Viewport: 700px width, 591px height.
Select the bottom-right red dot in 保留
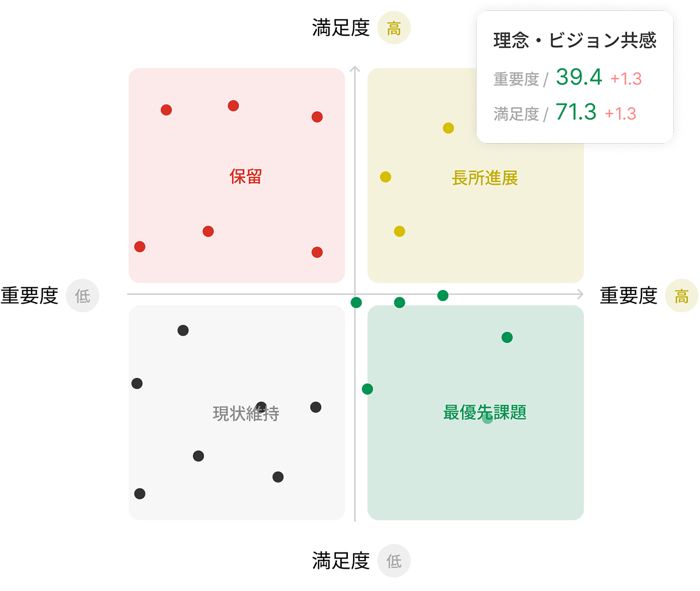tap(317, 252)
